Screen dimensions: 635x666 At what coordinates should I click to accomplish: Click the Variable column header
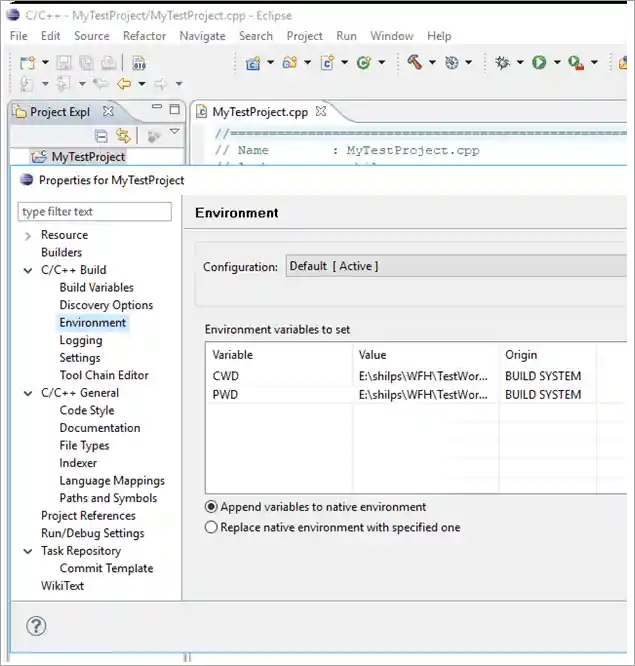[x=279, y=355]
